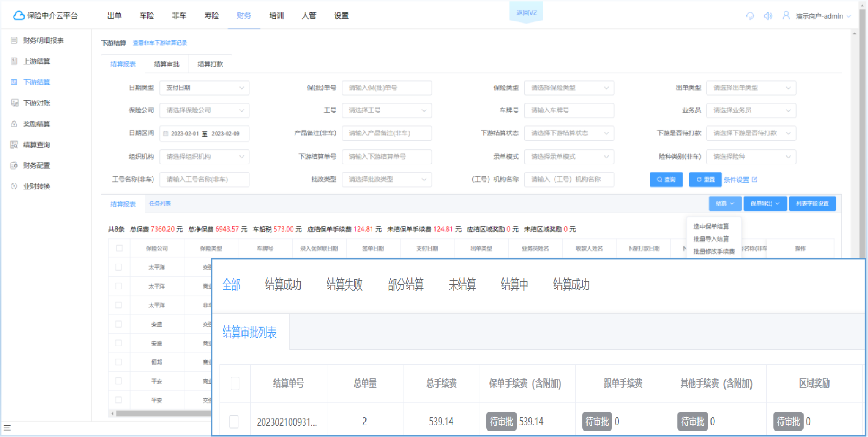This screenshot has width=868, height=437.
Task: Click the cloud logo of the insurance platform
Action: coord(18,16)
